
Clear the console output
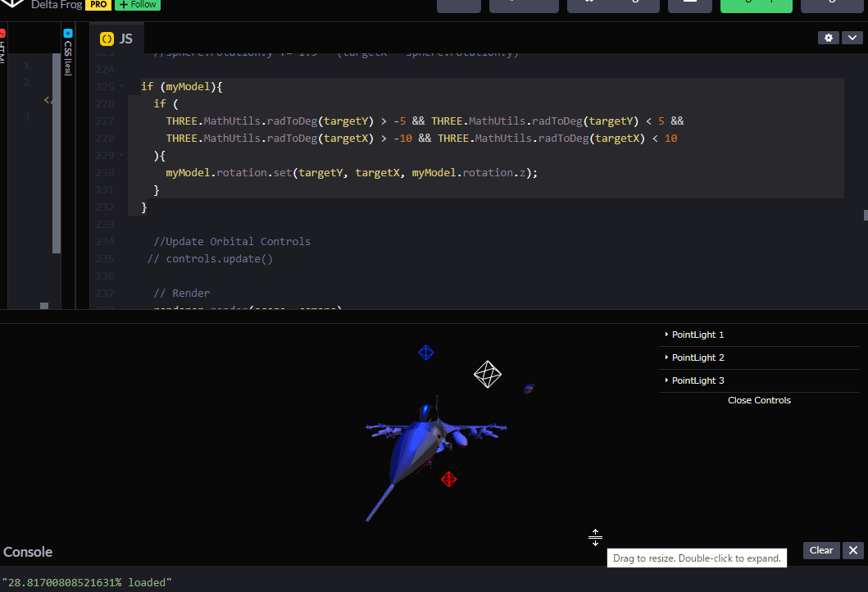point(821,550)
